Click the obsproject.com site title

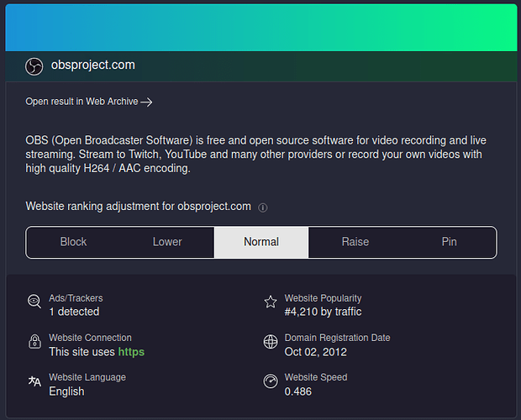(93, 65)
